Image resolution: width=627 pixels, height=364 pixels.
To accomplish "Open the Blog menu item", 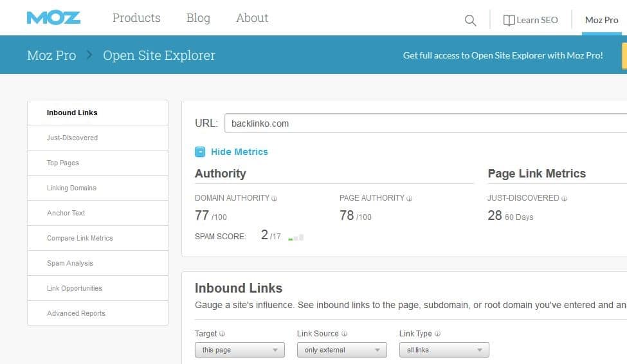I will 198,18.
